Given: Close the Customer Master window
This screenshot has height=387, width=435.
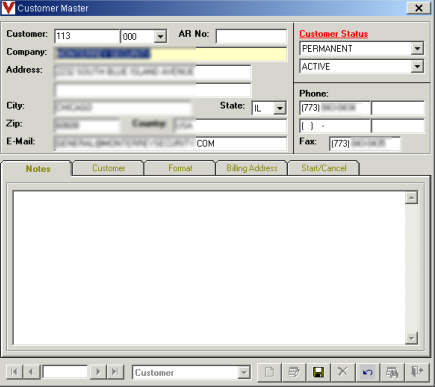Looking at the screenshot, I should coord(419,8).
